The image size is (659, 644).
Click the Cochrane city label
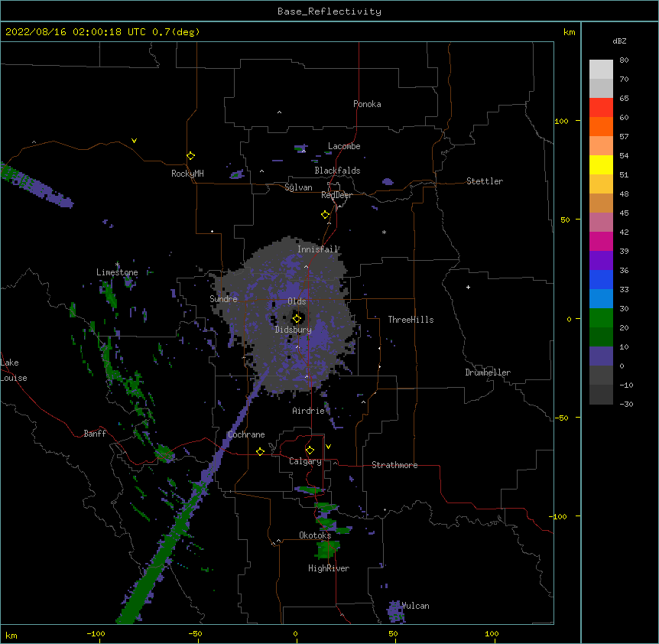coord(246,434)
